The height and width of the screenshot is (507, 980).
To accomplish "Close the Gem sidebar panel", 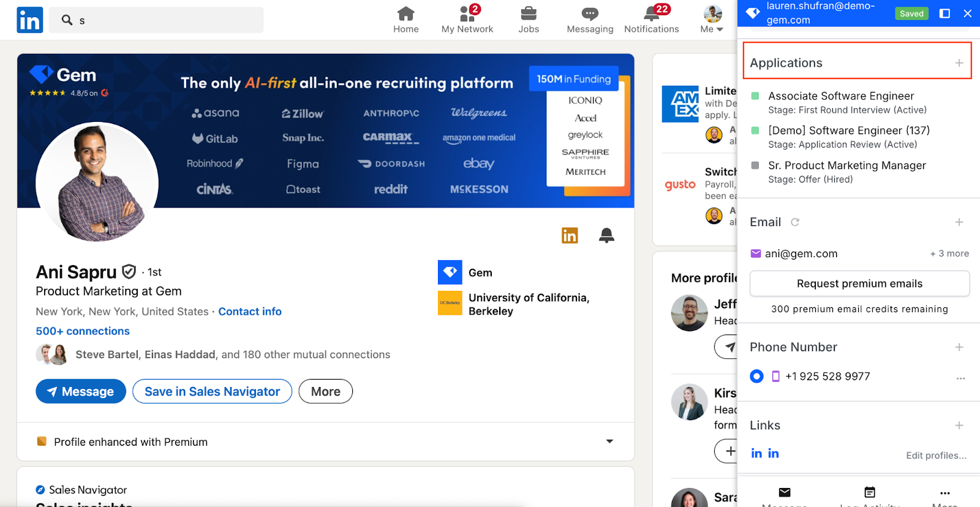I will [968, 13].
